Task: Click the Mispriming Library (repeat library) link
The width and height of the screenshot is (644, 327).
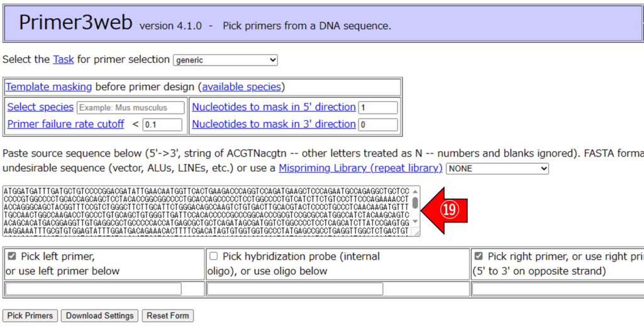Action: pos(360,168)
